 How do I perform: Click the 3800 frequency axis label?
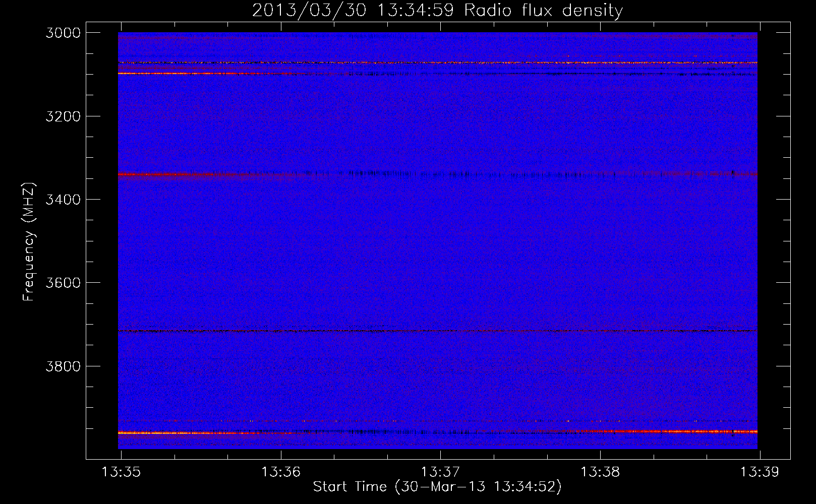click(x=63, y=366)
